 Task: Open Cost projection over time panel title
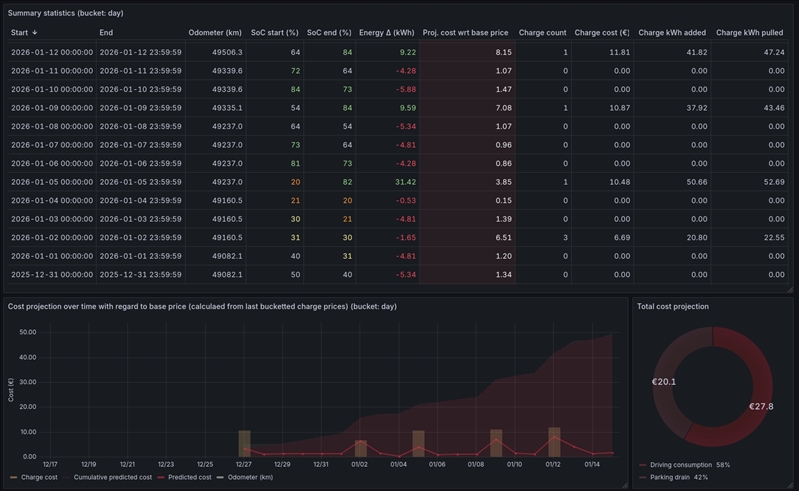click(x=200, y=306)
